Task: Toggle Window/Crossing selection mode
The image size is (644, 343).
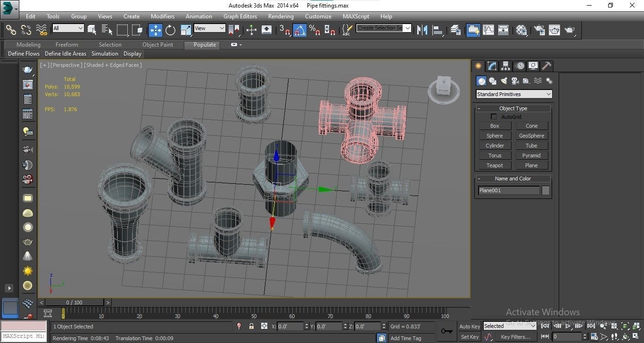Action: click(x=137, y=30)
